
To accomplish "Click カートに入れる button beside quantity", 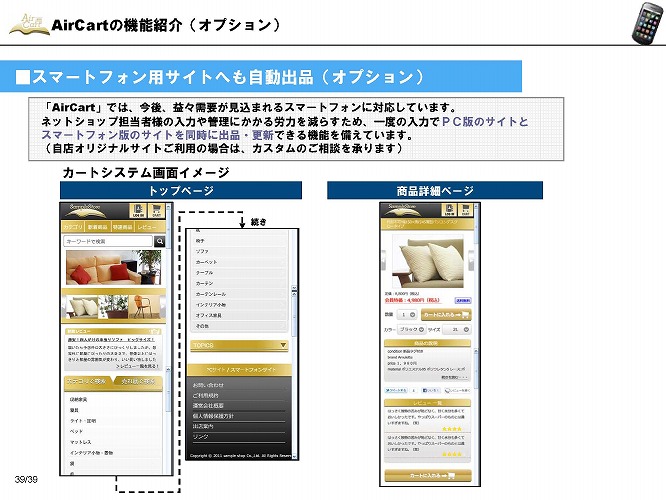I will [446, 315].
